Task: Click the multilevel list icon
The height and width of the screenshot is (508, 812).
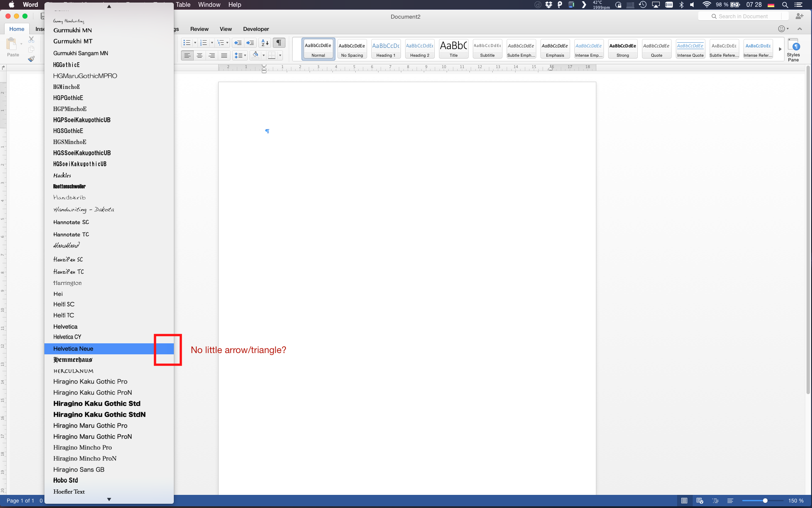Action: [220, 43]
